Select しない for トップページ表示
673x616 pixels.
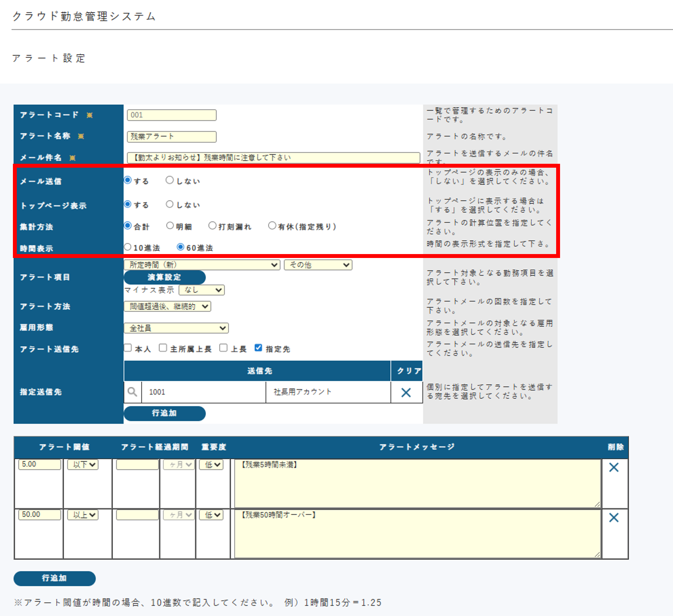(x=170, y=204)
